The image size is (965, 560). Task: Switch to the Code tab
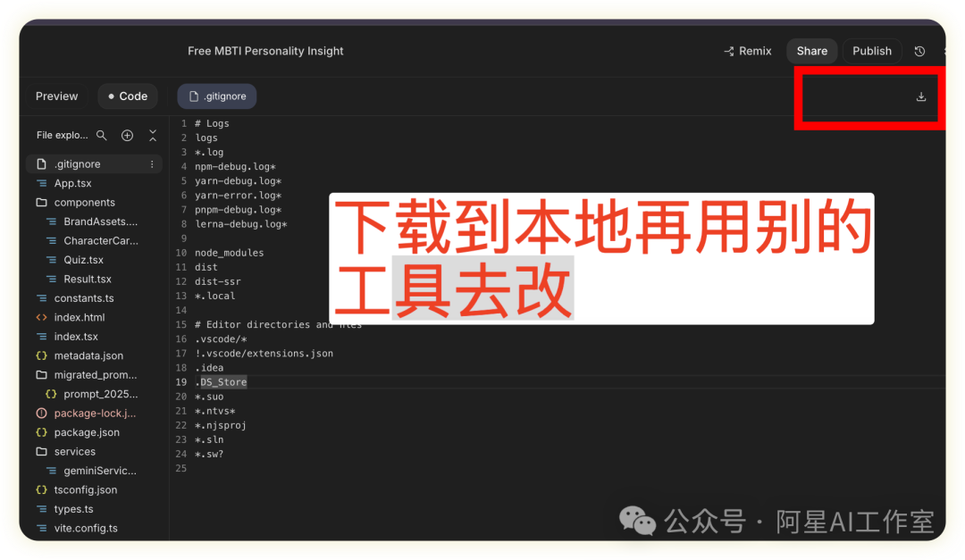coord(127,96)
